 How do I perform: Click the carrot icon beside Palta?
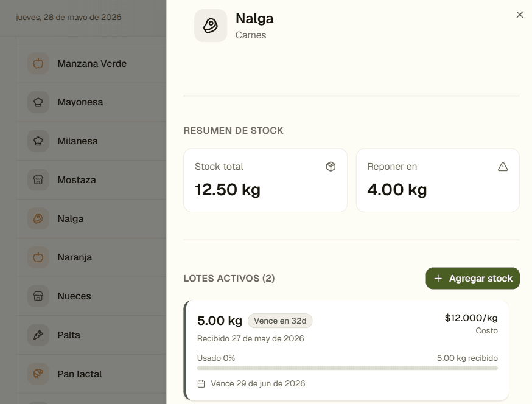(38, 335)
